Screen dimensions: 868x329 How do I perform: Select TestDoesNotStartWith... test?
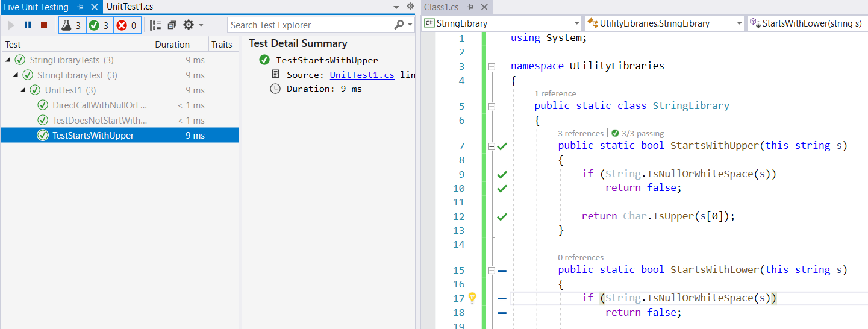click(119, 121)
